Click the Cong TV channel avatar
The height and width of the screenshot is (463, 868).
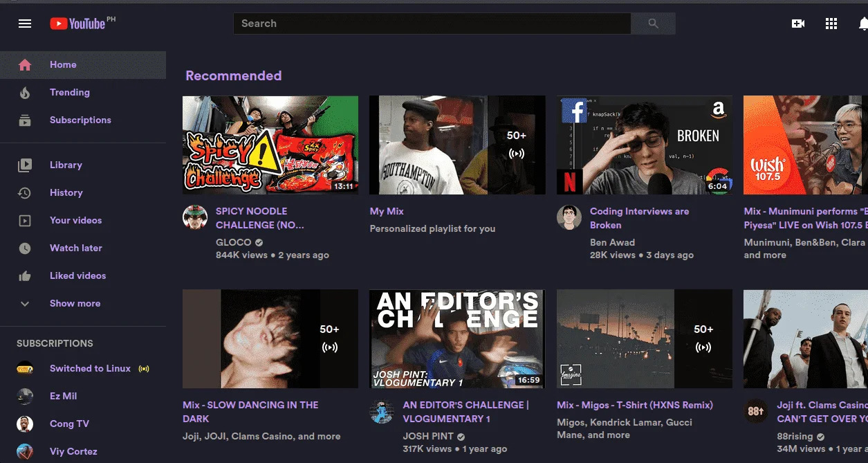25,424
